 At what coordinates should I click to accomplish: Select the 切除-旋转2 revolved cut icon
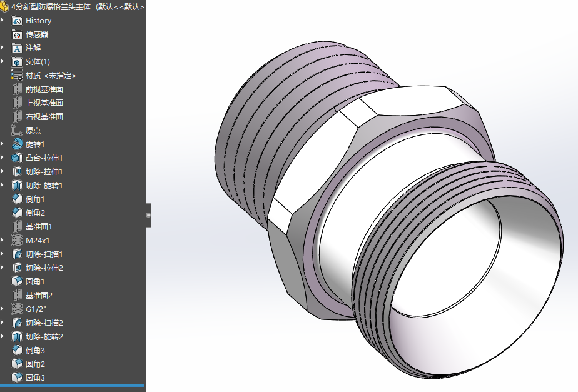click(x=17, y=337)
